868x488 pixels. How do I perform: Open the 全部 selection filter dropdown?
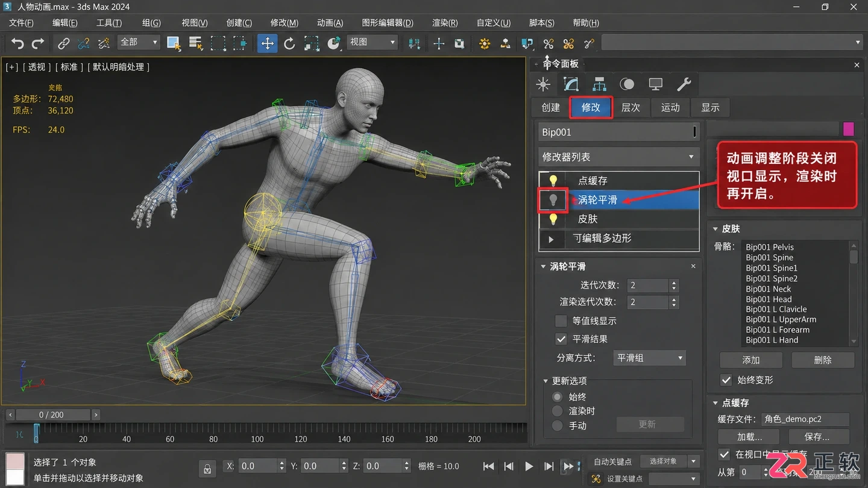[x=139, y=42]
